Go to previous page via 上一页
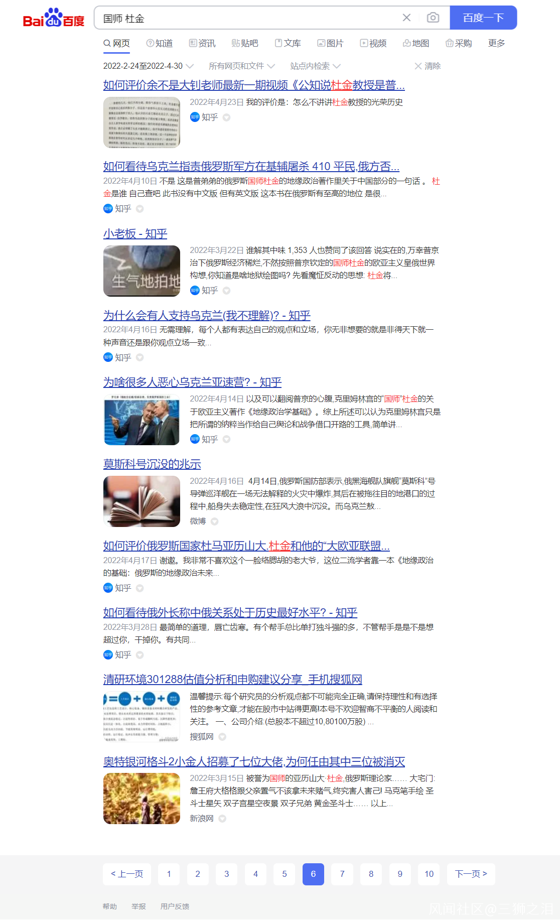Screen dimensions: 560x924 click(x=127, y=874)
